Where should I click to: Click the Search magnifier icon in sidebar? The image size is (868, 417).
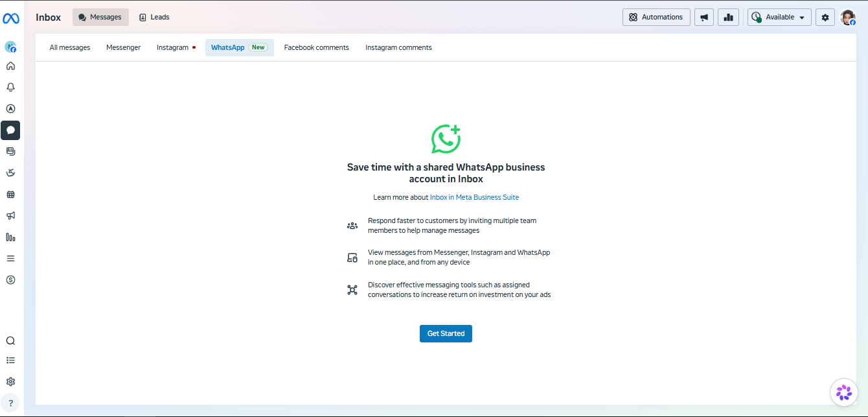(10, 341)
